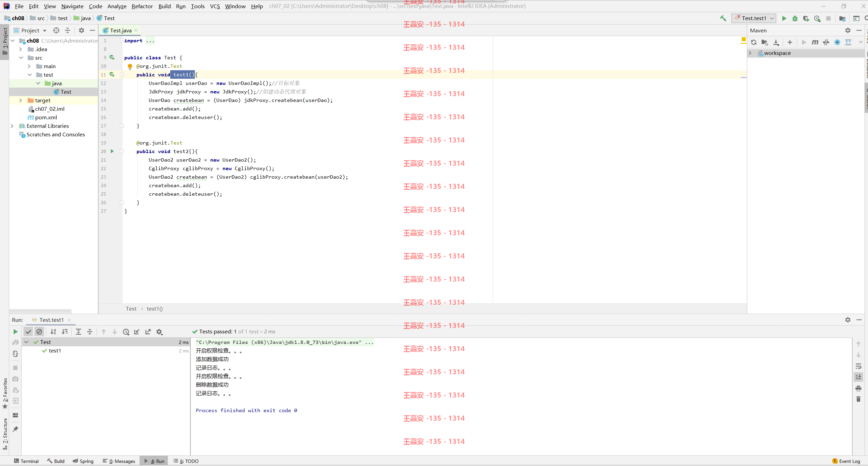Open test history clock icon
This screenshot has width=868, height=466.
[126, 332]
